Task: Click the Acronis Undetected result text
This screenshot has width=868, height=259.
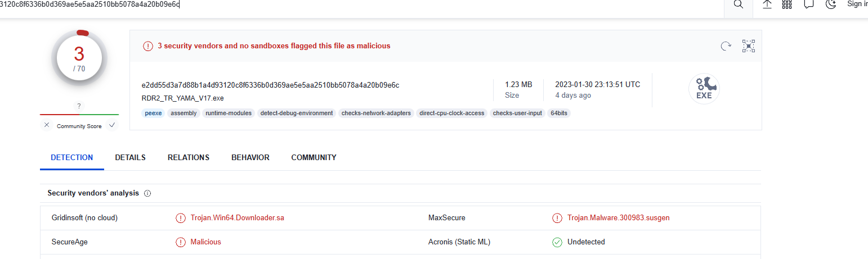Action: (586, 242)
